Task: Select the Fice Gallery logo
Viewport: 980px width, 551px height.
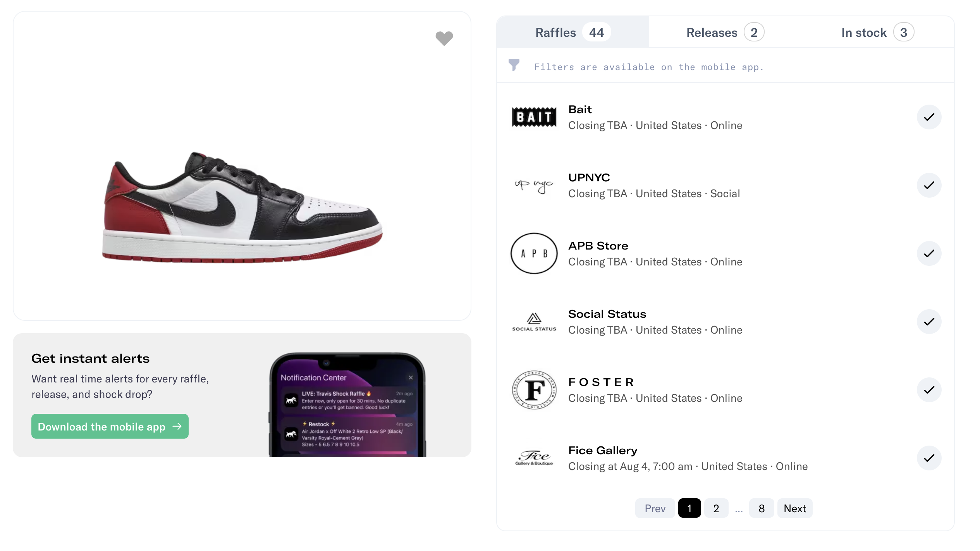Action: [x=534, y=458]
